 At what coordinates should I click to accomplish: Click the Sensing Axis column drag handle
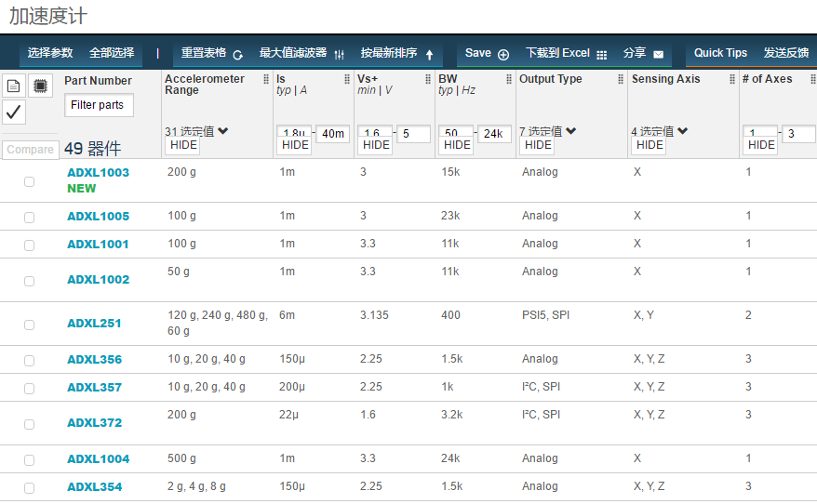732,79
